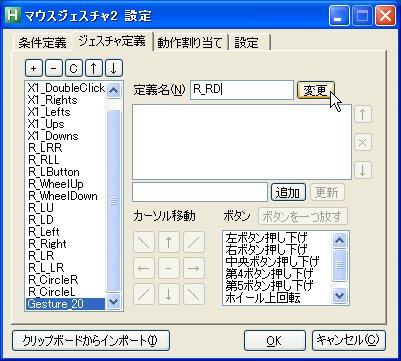
Task: Open the 設定 tab
Action: pos(249,43)
